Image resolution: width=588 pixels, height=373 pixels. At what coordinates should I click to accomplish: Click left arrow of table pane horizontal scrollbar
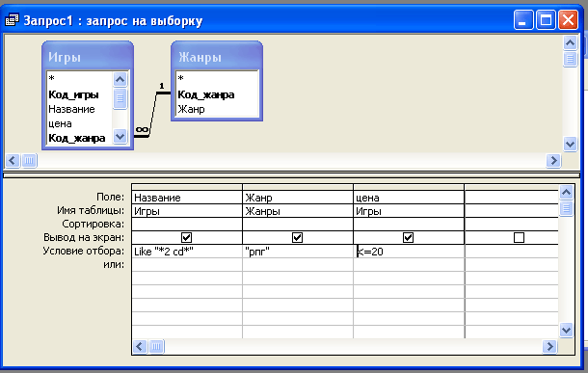[12, 160]
